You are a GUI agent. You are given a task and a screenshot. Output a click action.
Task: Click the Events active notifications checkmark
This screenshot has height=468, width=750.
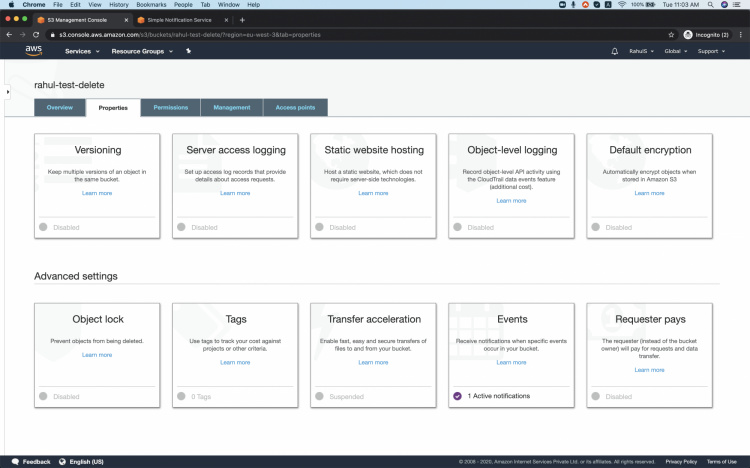click(x=457, y=396)
